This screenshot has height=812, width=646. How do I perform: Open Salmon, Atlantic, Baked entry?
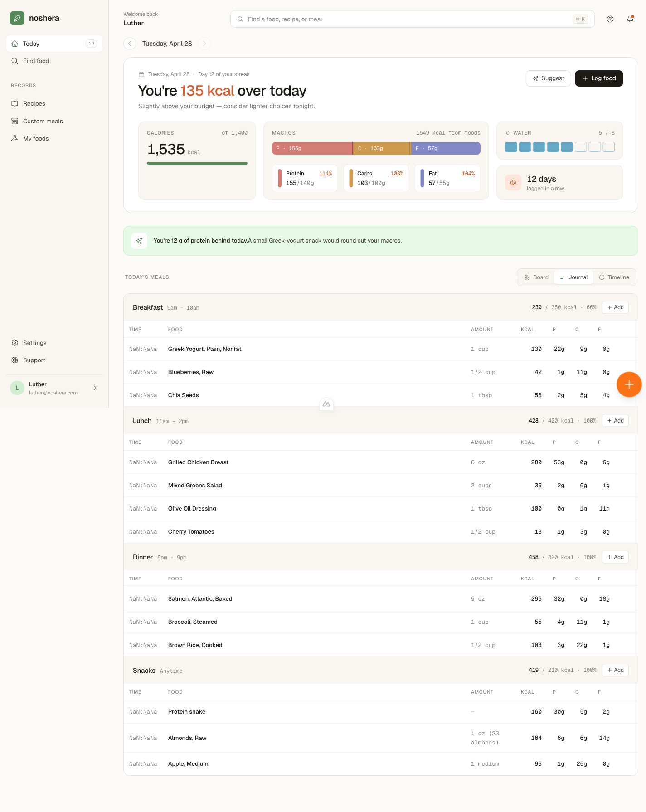coord(381,599)
